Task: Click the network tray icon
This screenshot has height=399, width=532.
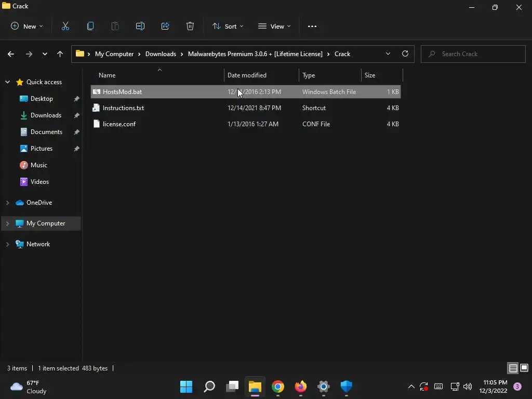Action: pos(455,387)
